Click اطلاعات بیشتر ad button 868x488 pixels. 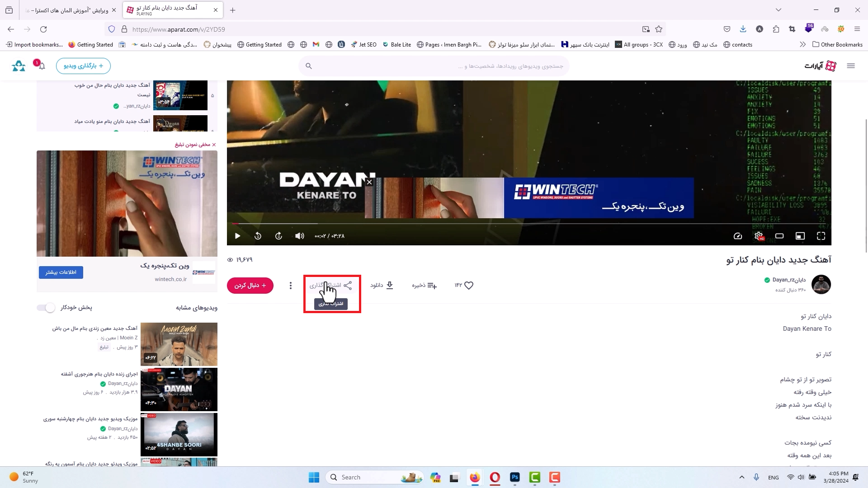pos(61,272)
